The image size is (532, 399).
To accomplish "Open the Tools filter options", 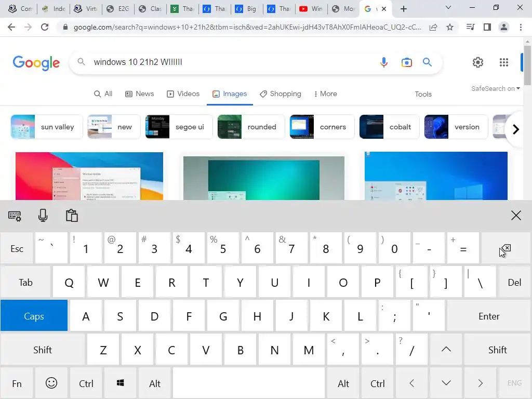I will pos(423,94).
